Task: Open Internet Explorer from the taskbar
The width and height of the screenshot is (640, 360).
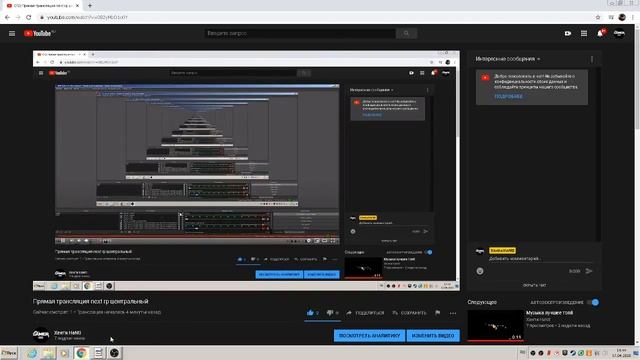Action: click(x=31, y=353)
